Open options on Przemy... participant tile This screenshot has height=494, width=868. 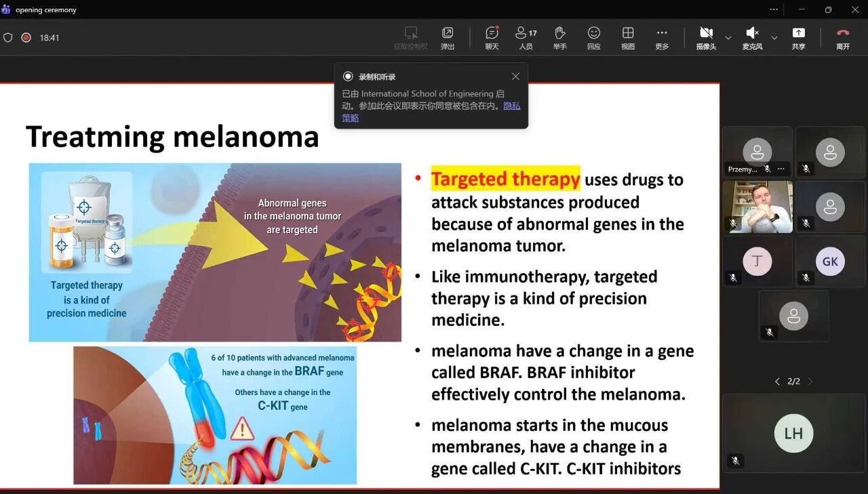pyautogui.click(x=781, y=169)
